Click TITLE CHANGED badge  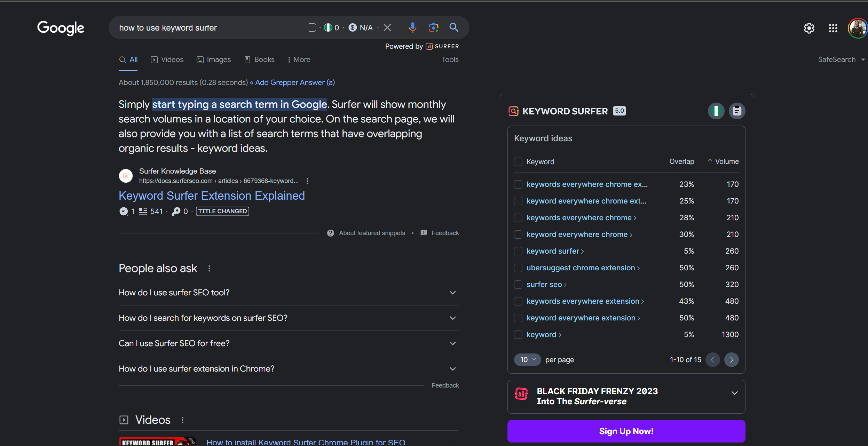pyautogui.click(x=222, y=211)
